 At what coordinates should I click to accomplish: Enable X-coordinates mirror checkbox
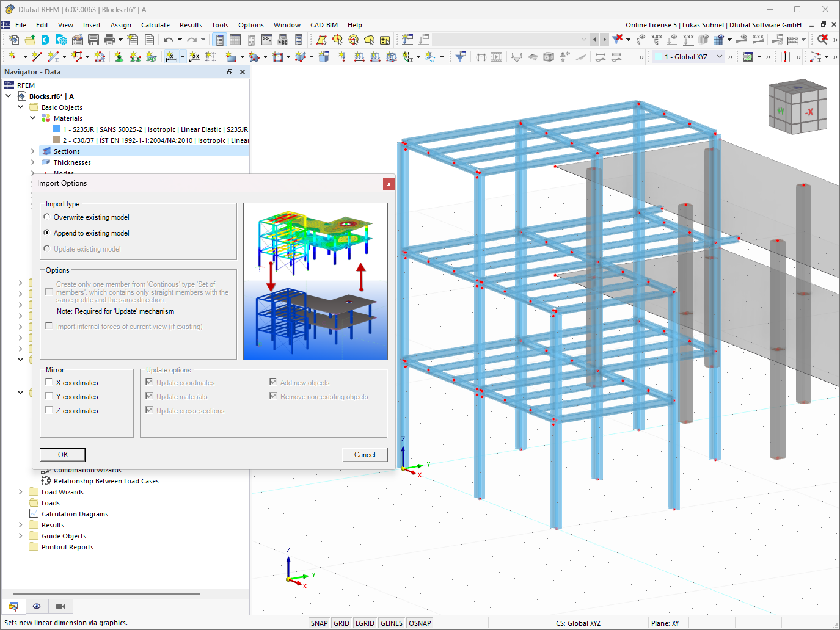click(x=49, y=382)
